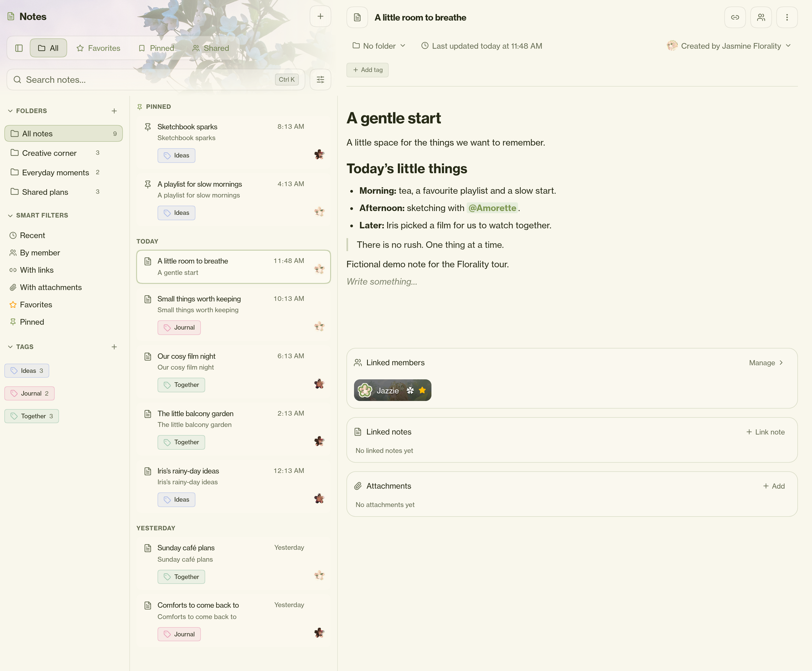Open the No folder dropdown
The height and width of the screenshot is (671, 812).
379,46
